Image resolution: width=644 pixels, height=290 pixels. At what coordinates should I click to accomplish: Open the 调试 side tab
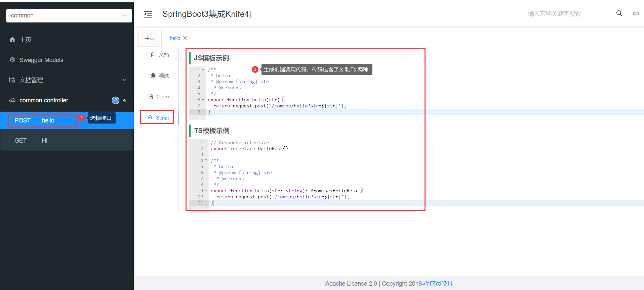point(160,76)
